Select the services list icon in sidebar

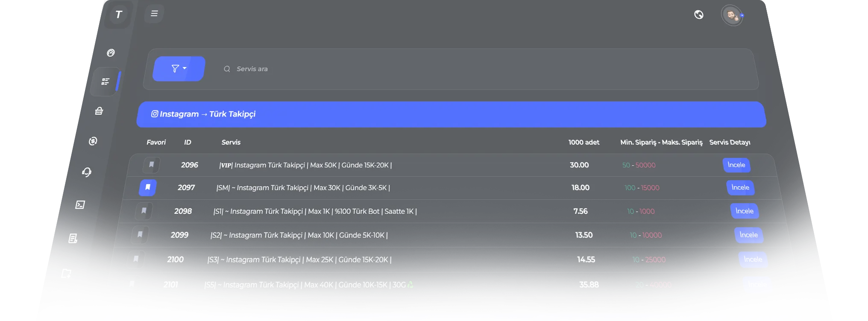coord(105,82)
